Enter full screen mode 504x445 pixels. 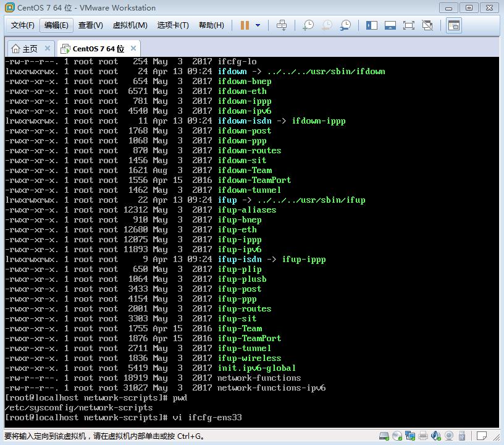pos(408,25)
